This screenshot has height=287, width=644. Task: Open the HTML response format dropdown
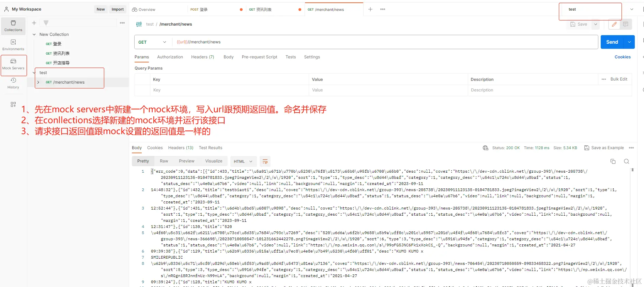point(243,161)
